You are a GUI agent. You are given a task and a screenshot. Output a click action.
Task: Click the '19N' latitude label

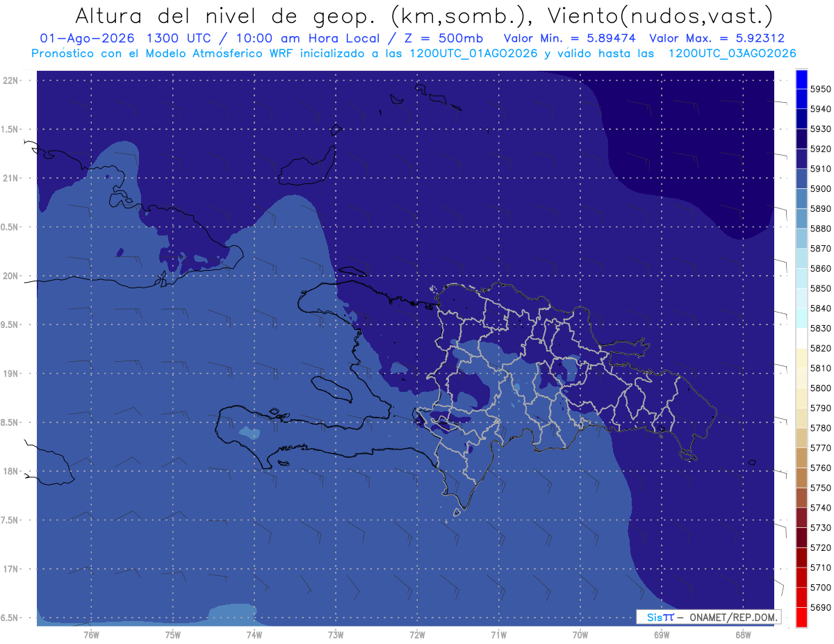(11, 373)
